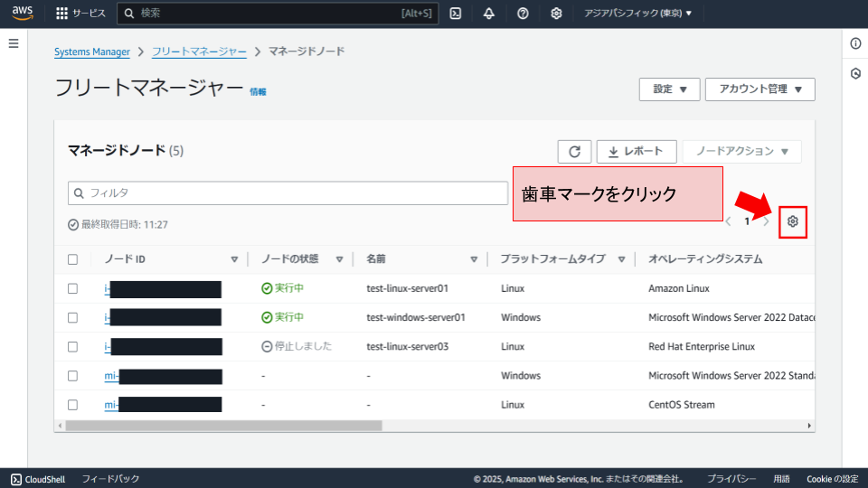The width and height of the screenshot is (868, 488).
Task: Open the region selector アジアパシフィック (東京)
Action: tap(637, 14)
